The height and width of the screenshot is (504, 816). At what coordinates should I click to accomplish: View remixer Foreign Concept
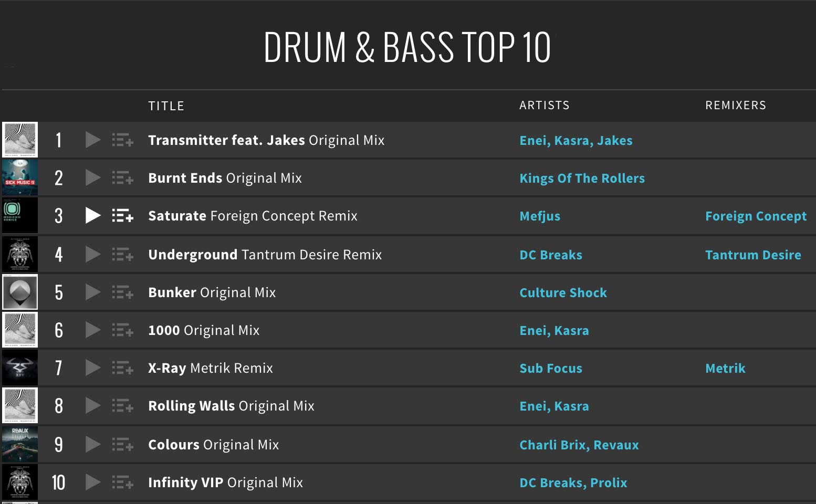755,216
